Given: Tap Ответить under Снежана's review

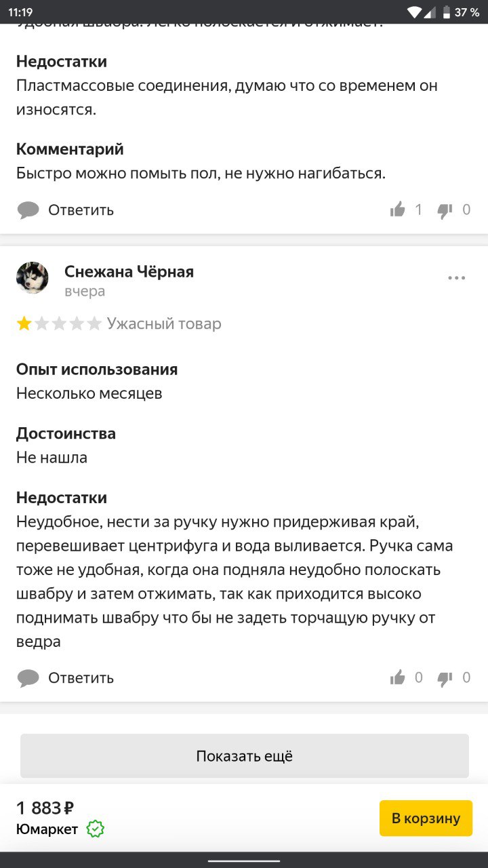Looking at the screenshot, I should [81, 678].
